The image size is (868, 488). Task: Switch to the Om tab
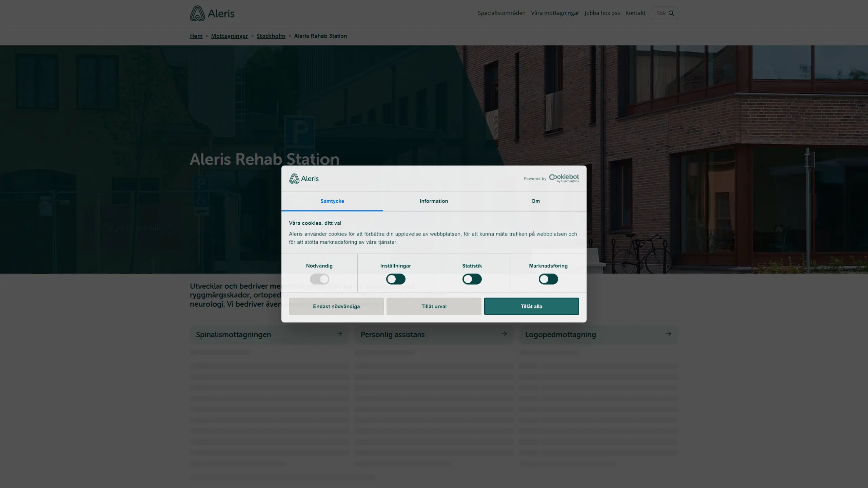[x=536, y=201]
